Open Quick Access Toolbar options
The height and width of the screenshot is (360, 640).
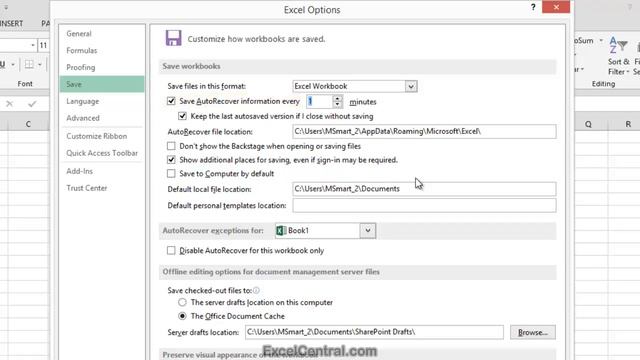pos(102,153)
